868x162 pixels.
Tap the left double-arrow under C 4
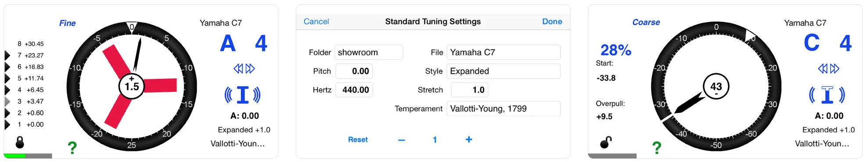823,68
